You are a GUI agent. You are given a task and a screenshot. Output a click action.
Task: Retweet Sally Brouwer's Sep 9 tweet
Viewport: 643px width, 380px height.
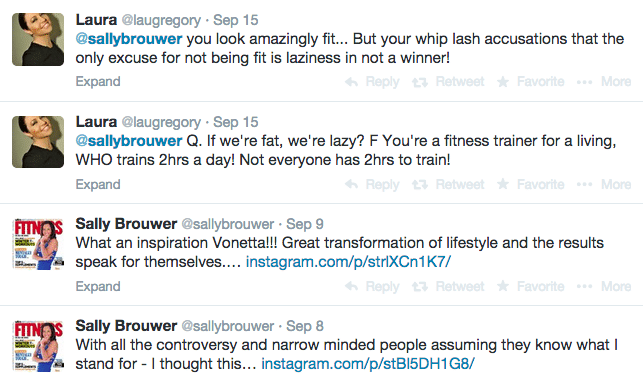tap(448, 286)
